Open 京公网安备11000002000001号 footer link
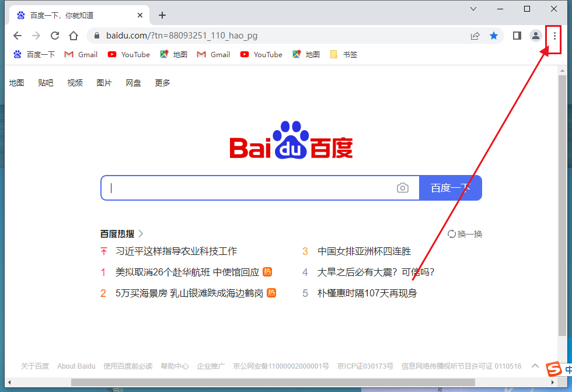Image resolution: width=572 pixels, height=392 pixels. pos(281,366)
